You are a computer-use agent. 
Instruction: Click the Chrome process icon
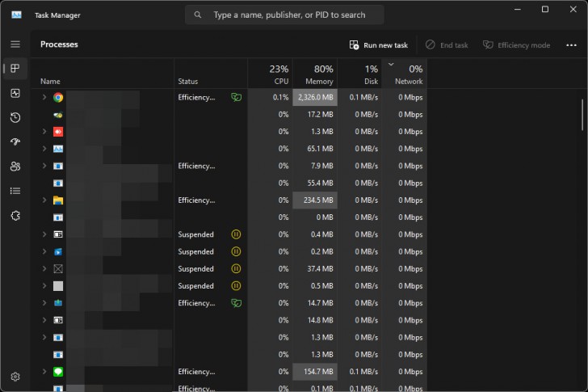coord(58,98)
